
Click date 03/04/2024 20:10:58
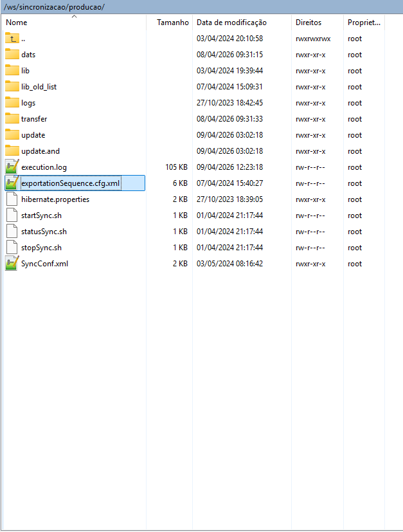[230, 39]
